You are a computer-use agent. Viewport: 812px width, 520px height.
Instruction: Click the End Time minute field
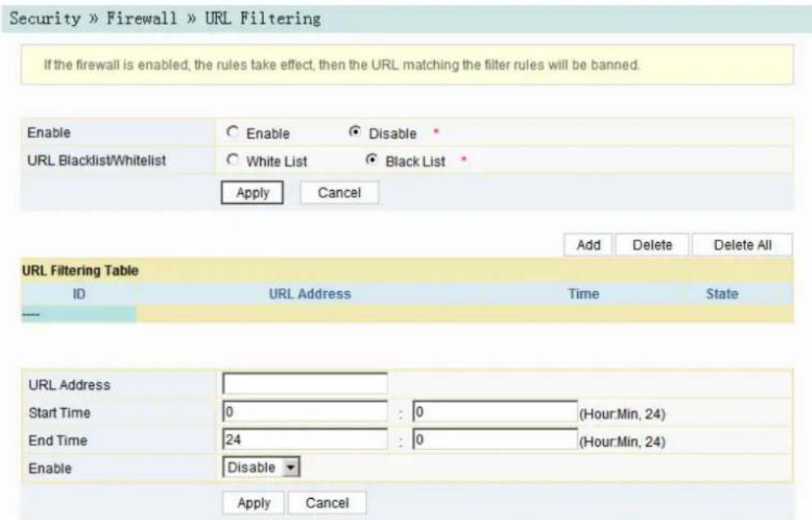point(494,440)
